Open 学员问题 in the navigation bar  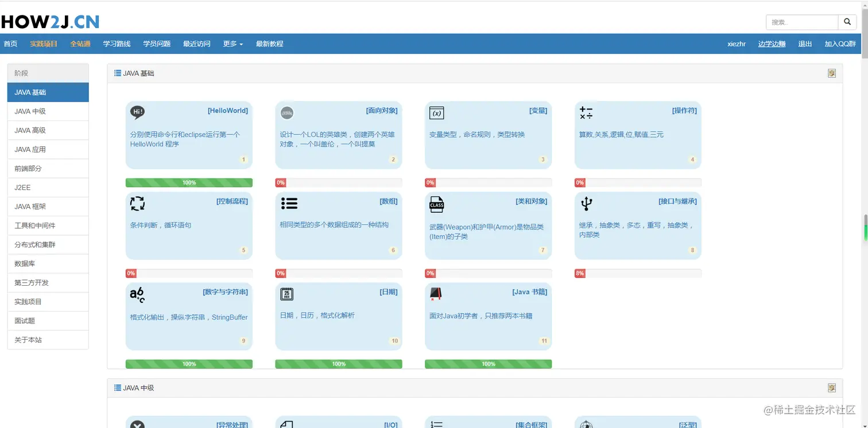click(x=157, y=44)
